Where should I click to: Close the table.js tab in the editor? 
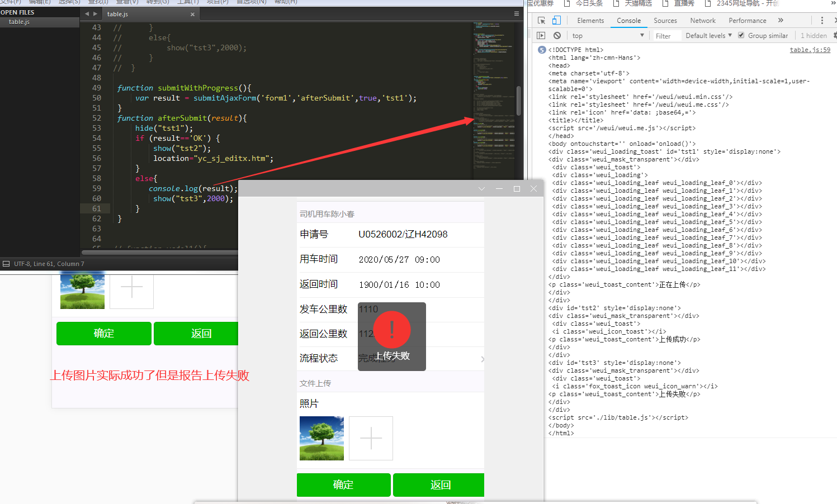pyautogui.click(x=192, y=14)
